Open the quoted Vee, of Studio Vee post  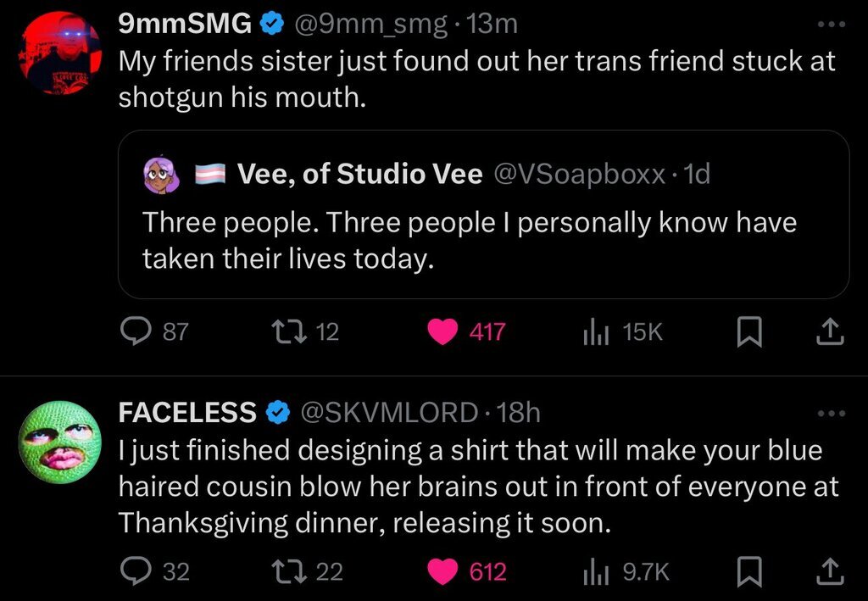coord(483,214)
